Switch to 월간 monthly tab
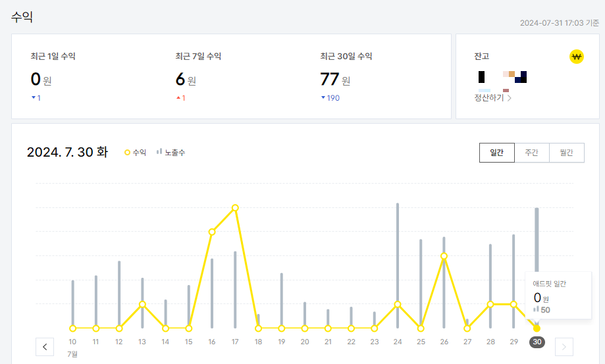Image resolution: width=605 pixels, height=364 pixels. coord(566,153)
